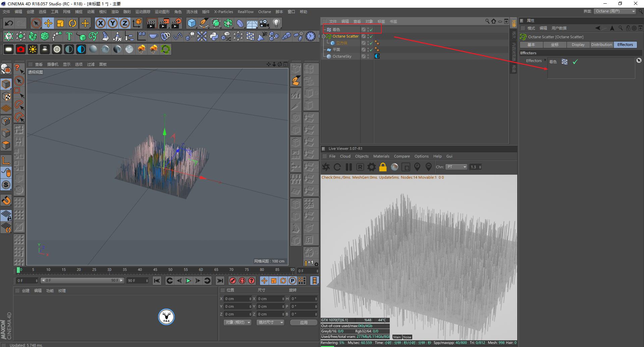Viewport: 644px width, 347px height.
Task: Toggle the 着色 effector green checkmark
Action: pyautogui.click(x=575, y=62)
